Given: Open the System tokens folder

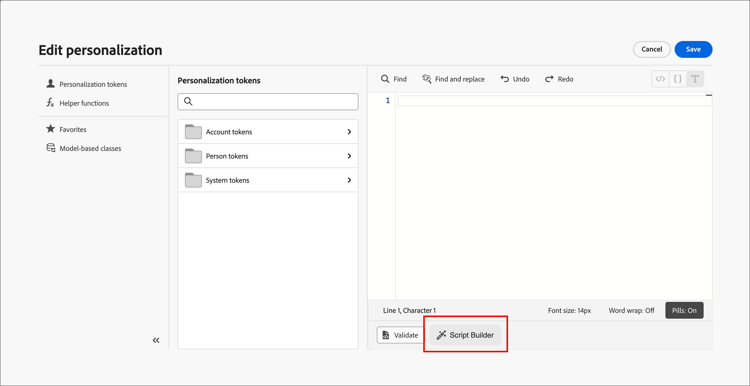Looking at the screenshot, I should 268,180.
